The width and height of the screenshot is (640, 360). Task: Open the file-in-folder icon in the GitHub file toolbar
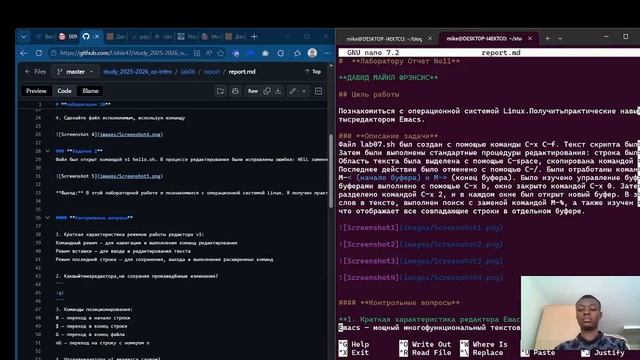tap(220, 91)
